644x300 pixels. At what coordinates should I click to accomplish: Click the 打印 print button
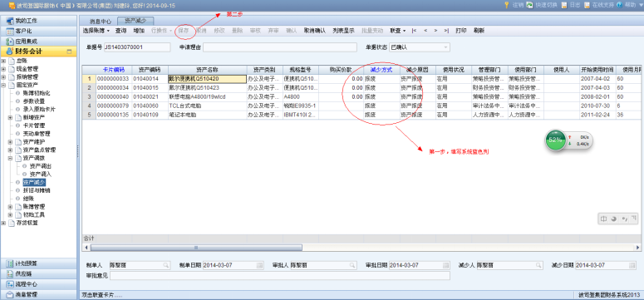click(x=461, y=31)
